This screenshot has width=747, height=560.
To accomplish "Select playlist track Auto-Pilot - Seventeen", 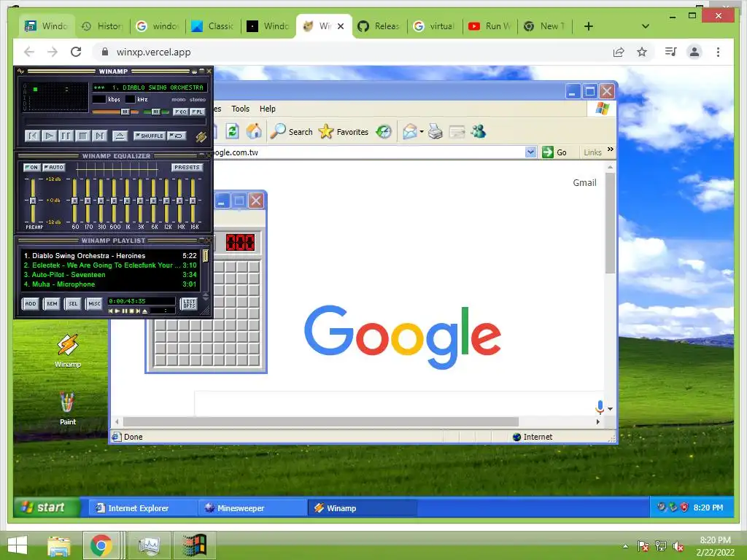I will [x=110, y=275].
